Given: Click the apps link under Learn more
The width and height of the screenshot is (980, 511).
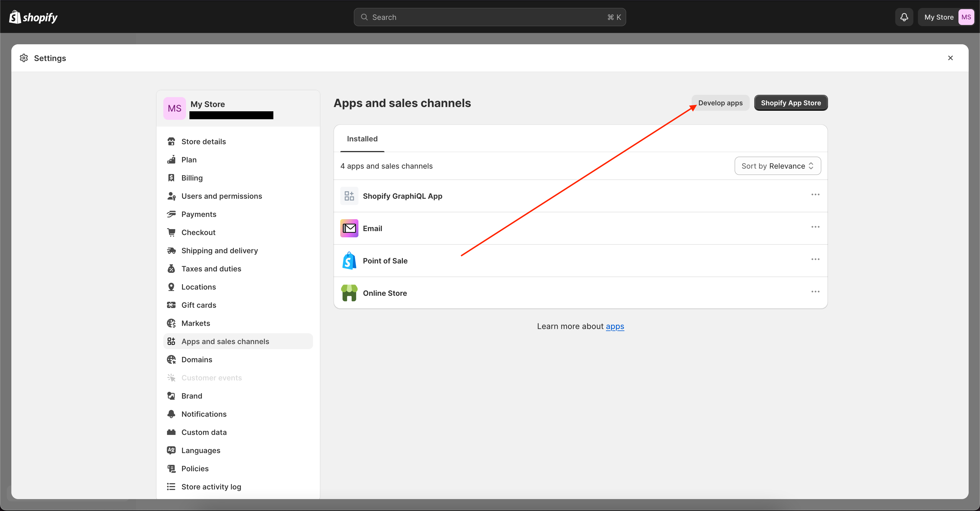Looking at the screenshot, I should [x=615, y=326].
